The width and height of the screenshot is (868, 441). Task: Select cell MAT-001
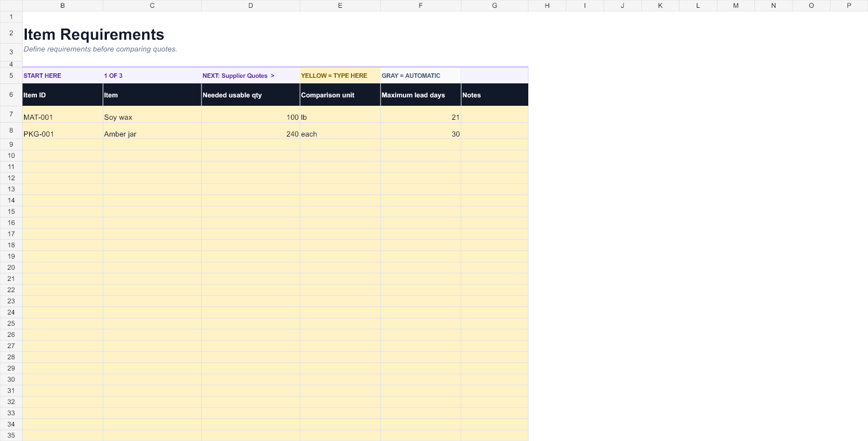63,114
